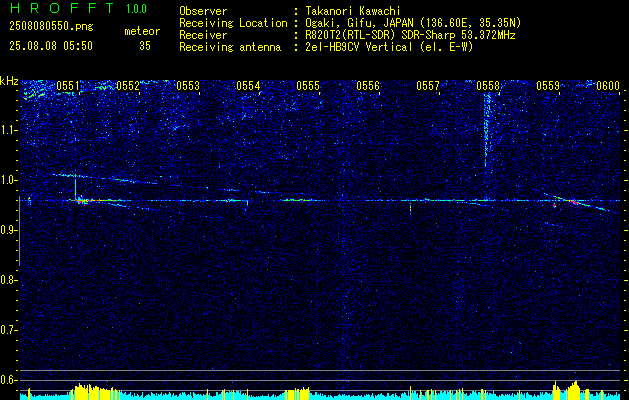Select the 1.0.0 version number
Viewport: 629px width, 400px height.
pos(136,9)
